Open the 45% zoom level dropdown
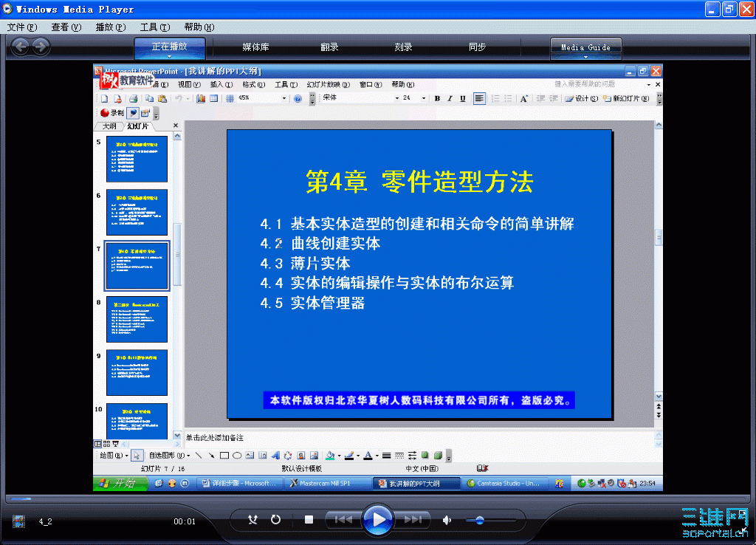The height and width of the screenshot is (545, 756). (x=283, y=98)
